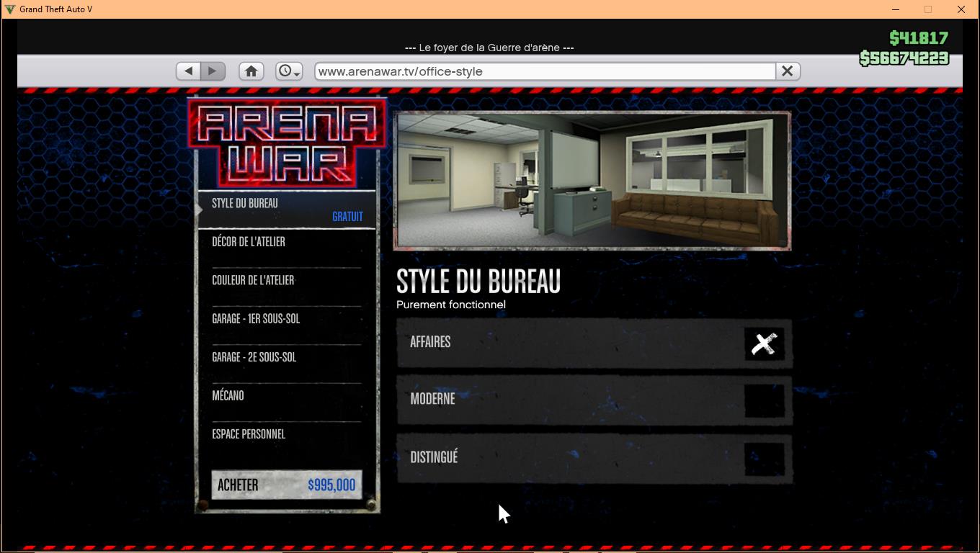980x553 pixels.
Task: Click the Arena War logo
Action: tap(287, 144)
